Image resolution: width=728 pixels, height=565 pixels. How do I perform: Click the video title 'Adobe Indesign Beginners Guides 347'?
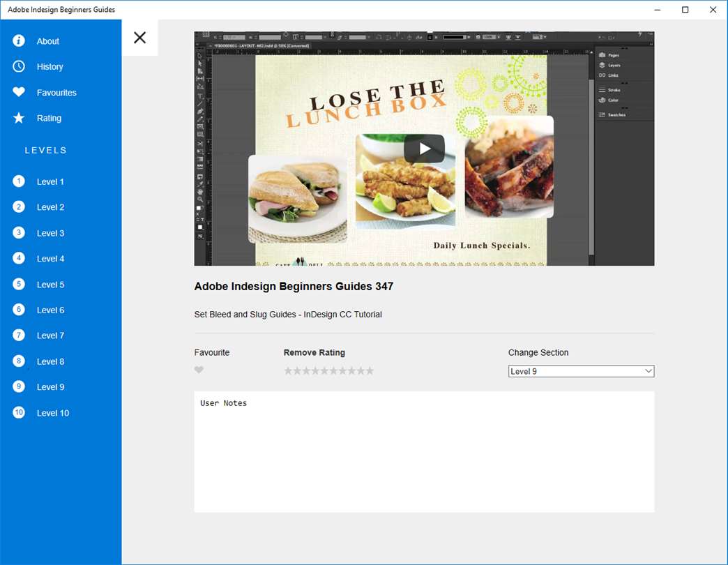(294, 287)
